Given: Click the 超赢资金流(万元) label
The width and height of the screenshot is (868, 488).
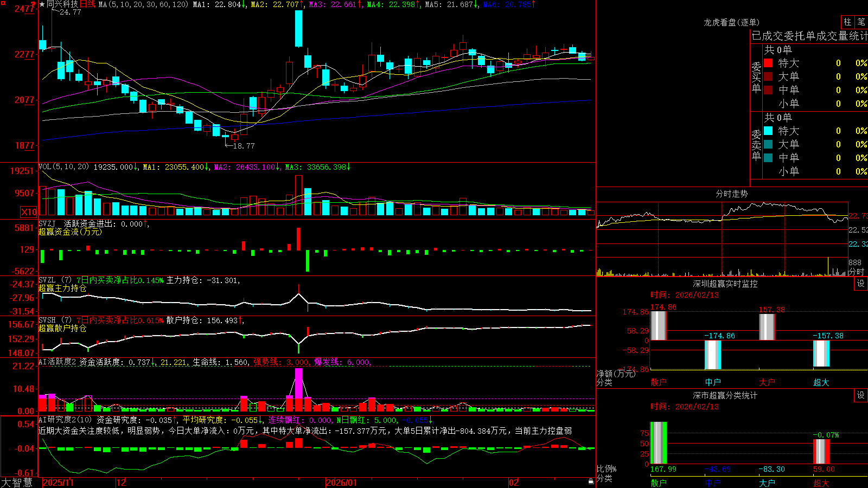Looking at the screenshot, I should click(x=70, y=232).
